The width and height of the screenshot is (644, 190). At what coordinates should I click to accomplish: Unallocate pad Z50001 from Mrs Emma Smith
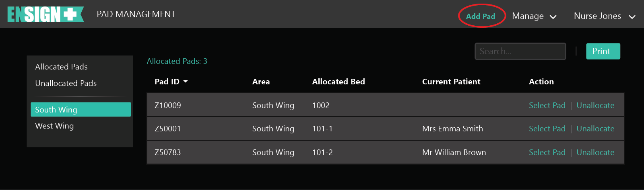(595, 129)
